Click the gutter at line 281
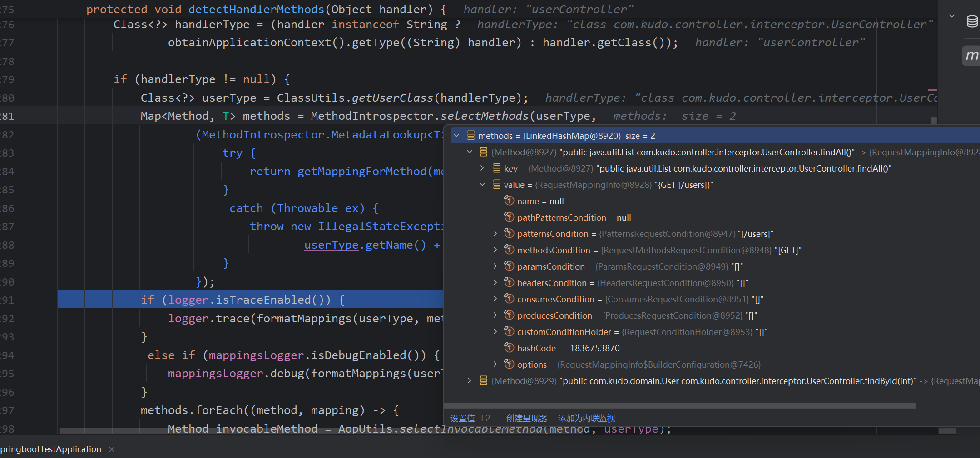 coord(7,116)
